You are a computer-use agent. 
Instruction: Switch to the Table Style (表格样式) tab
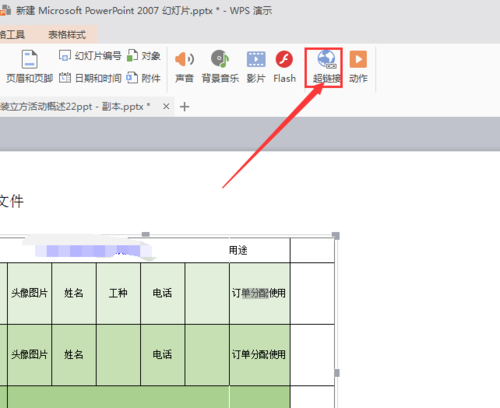67,35
